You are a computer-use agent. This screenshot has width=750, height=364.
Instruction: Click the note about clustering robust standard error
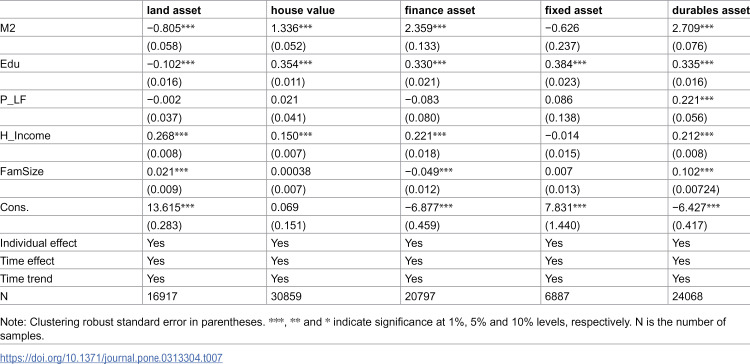point(363,329)
